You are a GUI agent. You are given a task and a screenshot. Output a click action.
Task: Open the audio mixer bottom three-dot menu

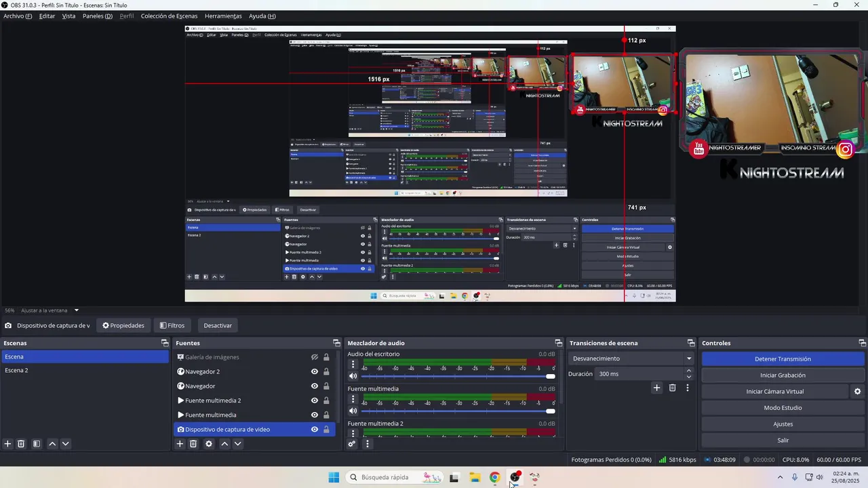point(368,444)
